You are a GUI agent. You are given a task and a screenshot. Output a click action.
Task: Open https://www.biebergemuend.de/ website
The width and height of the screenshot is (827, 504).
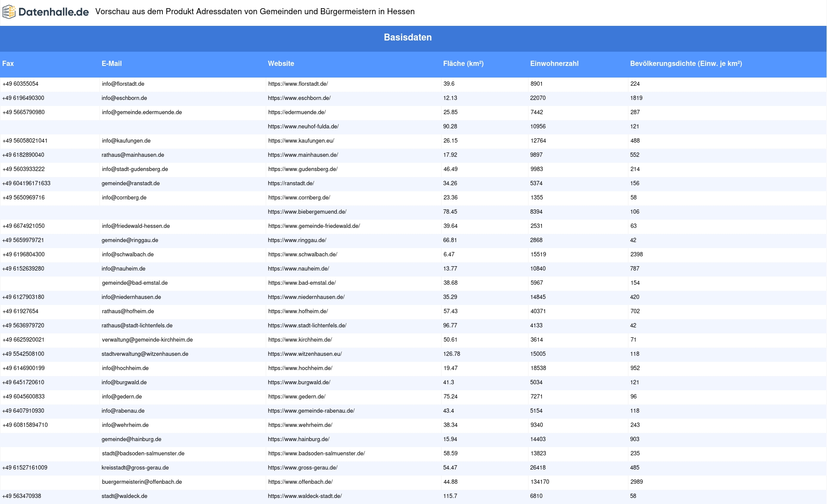pos(307,212)
